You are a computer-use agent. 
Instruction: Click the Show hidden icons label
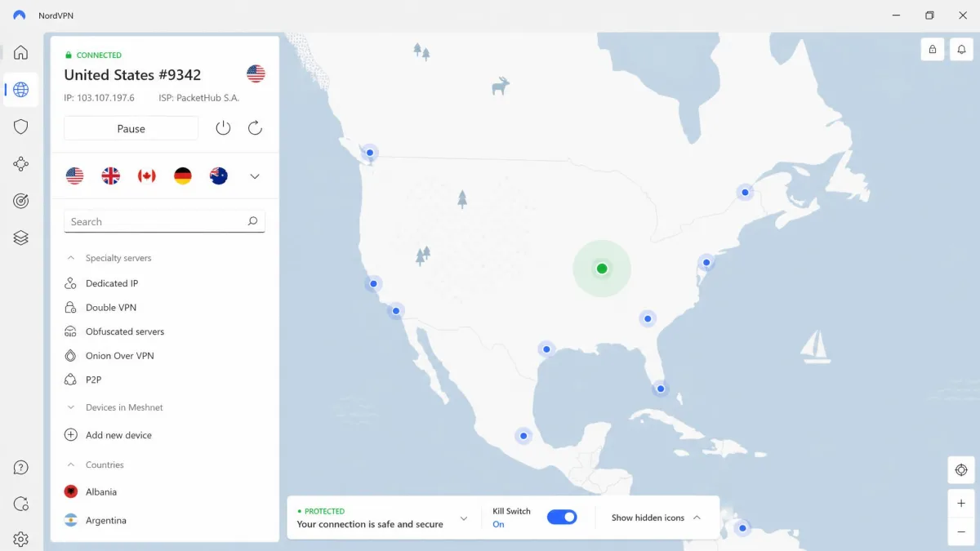648,518
